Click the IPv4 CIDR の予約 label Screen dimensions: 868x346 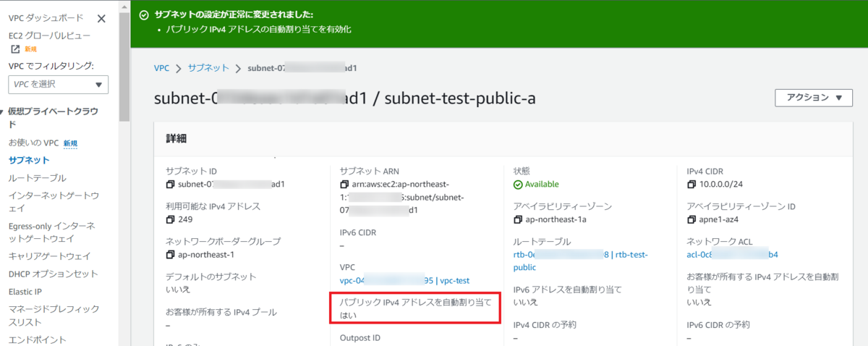[545, 324]
